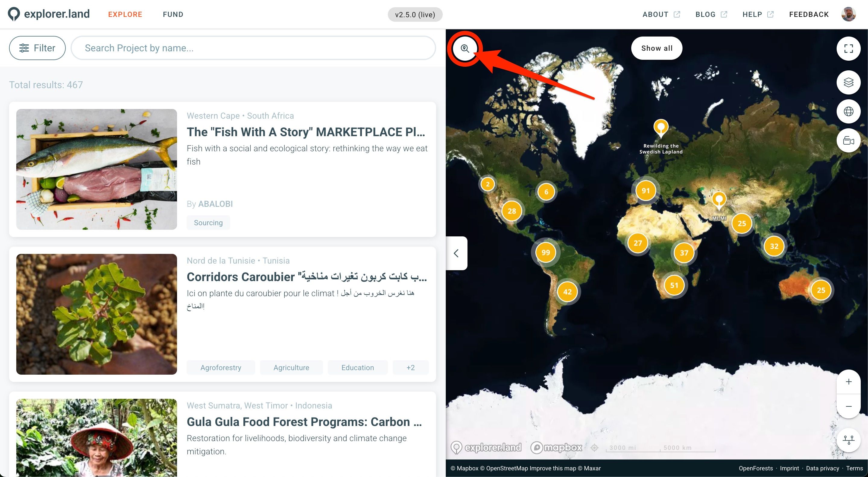Open the Corridors Caroubier project title
This screenshot has width=868, height=477.
point(307,277)
